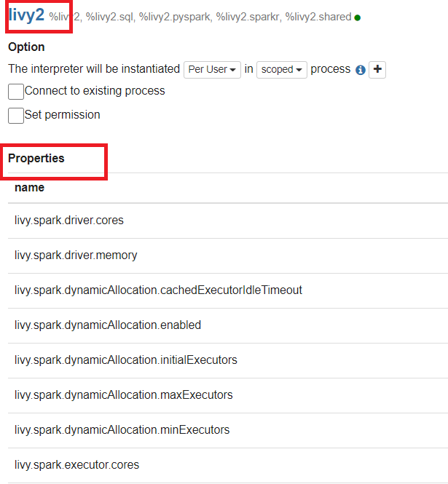Click the livy2 interpreter title
This screenshot has width=448, height=484.
(26, 15)
